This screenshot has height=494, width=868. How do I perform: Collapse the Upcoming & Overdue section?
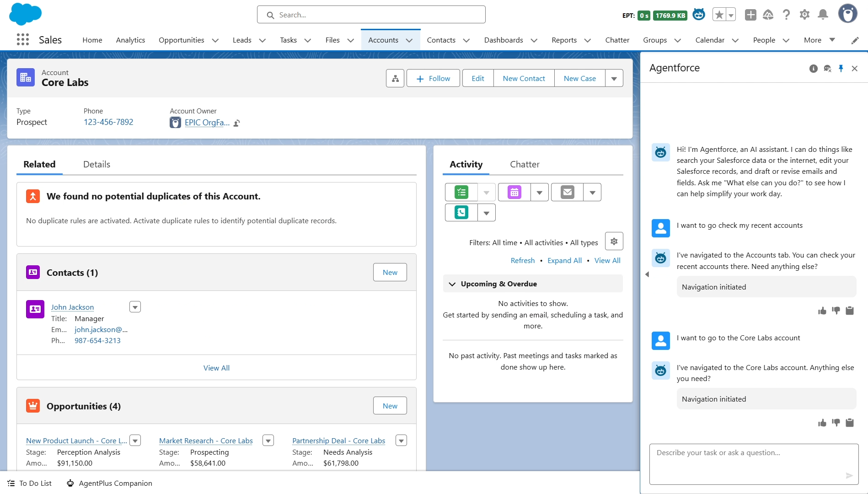tap(452, 284)
